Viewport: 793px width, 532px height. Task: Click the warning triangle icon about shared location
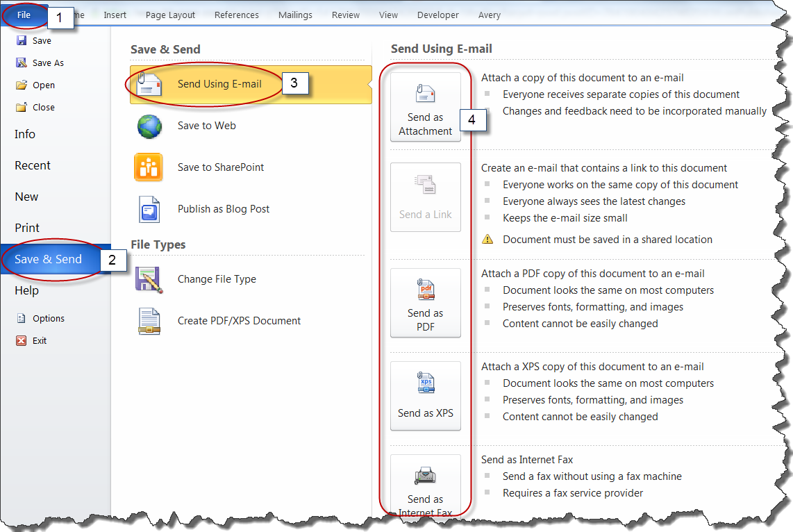click(x=487, y=239)
